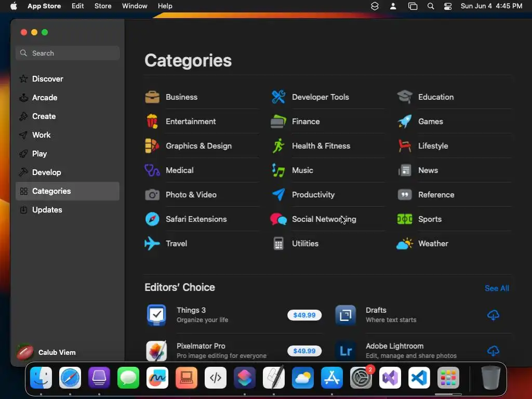Click the Medical stethoscope icon
Screen dimensions: 532x399
(x=152, y=170)
